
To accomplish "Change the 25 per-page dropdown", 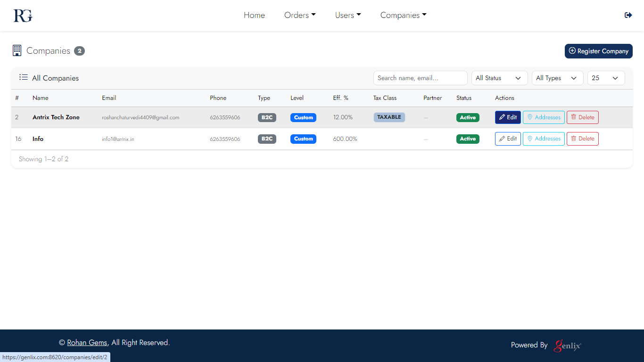I will click(x=606, y=78).
